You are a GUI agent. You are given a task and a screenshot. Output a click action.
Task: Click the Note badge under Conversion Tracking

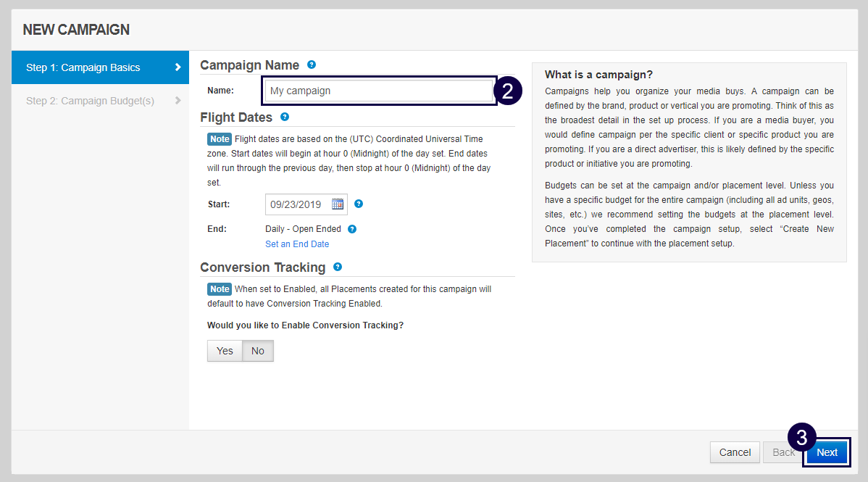tap(220, 288)
